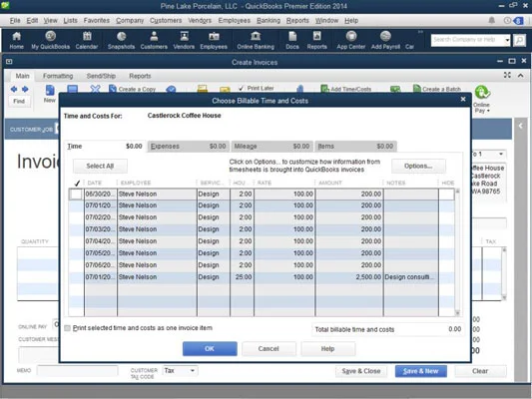This screenshot has height=399, width=532.
Task: Open the Company menu
Action: (130, 20)
